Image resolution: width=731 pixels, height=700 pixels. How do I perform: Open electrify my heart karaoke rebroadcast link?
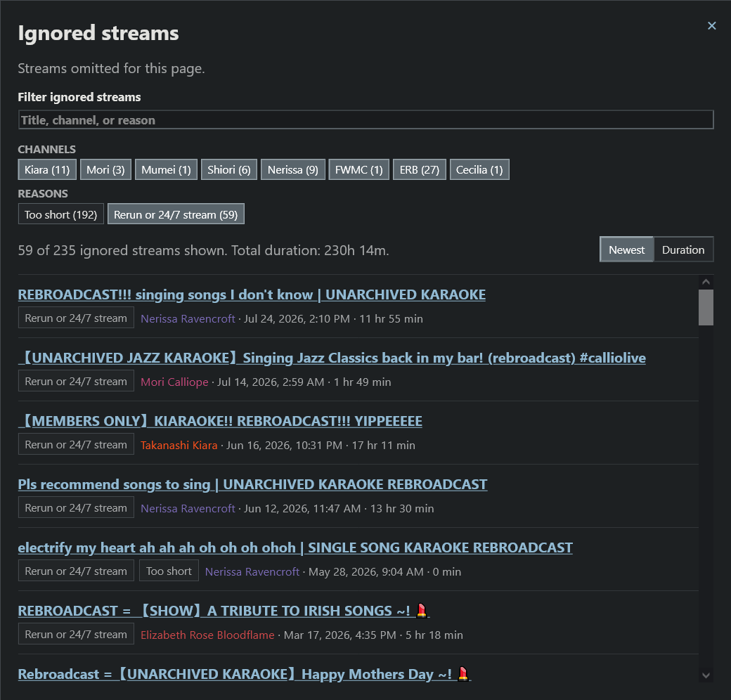point(295,547)
